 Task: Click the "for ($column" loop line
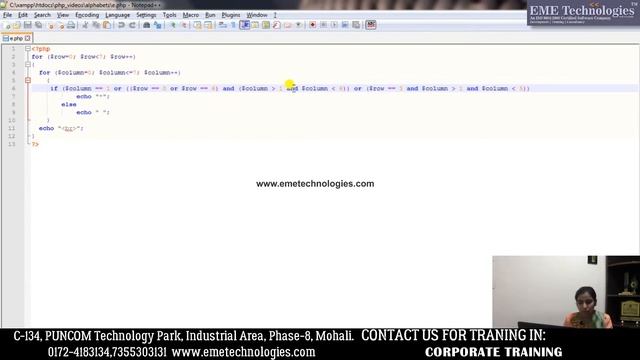[x=110, y=73]
